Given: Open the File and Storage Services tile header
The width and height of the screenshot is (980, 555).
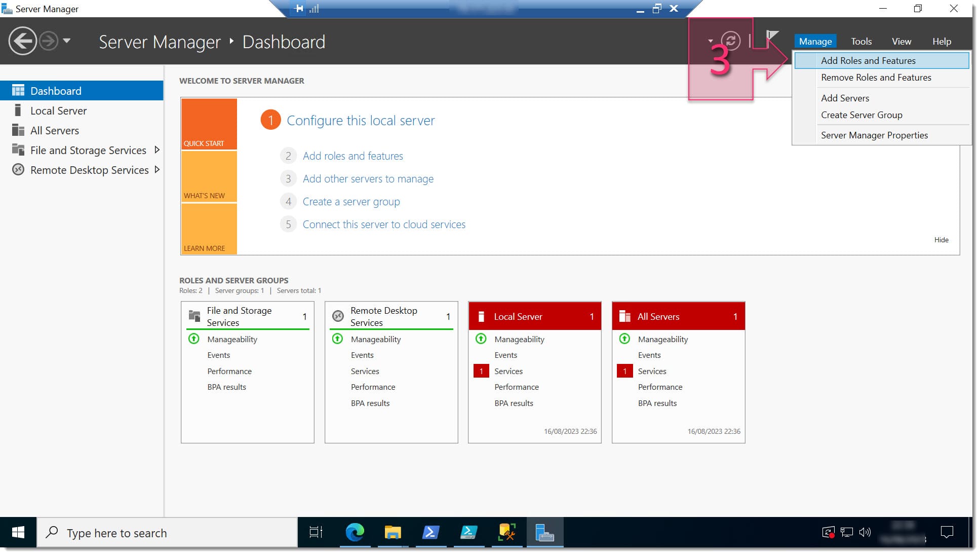Looking at the screenshot, I should pos(248,316).
